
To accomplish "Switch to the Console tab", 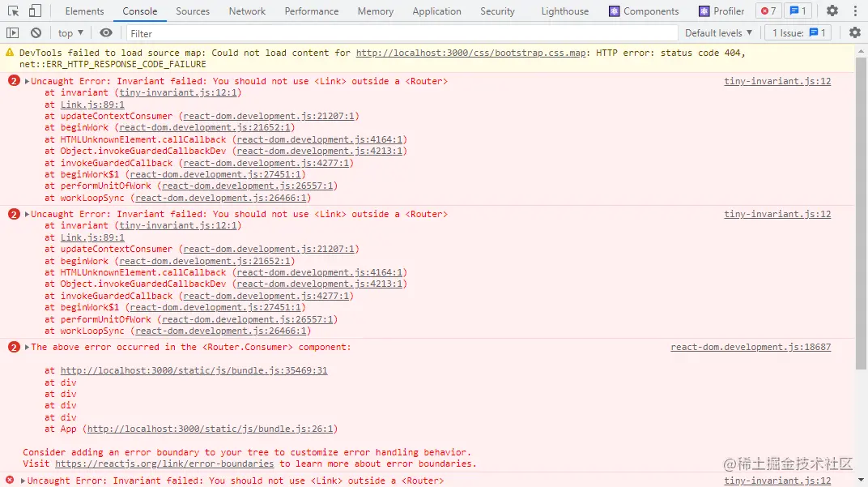I will pyautogui.click(x=139, y=11).
